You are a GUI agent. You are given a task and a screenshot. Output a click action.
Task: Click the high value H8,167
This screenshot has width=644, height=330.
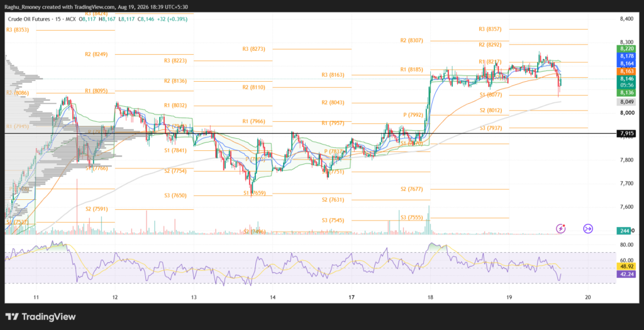click(108, 19)
